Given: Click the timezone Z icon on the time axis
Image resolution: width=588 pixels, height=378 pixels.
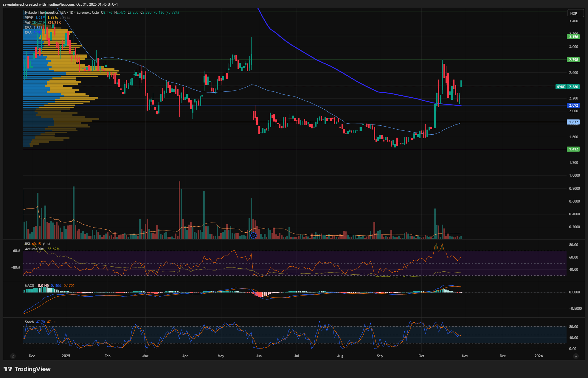Looking at the screenshot, I should (13, 356).
